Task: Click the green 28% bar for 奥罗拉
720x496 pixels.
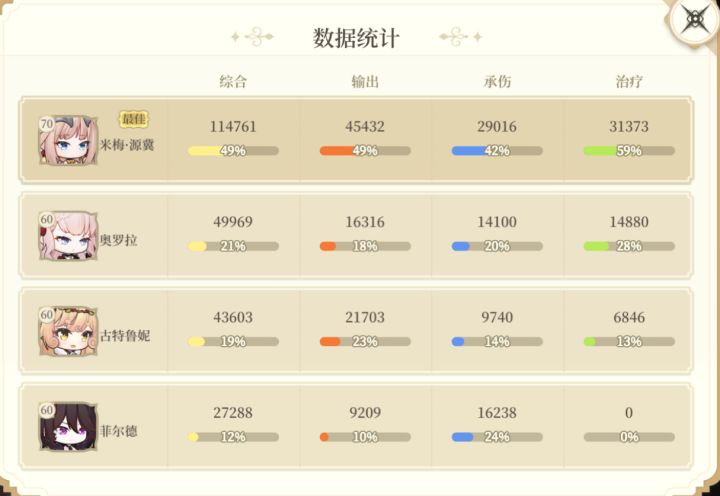Action: click(x=629, y=246)
